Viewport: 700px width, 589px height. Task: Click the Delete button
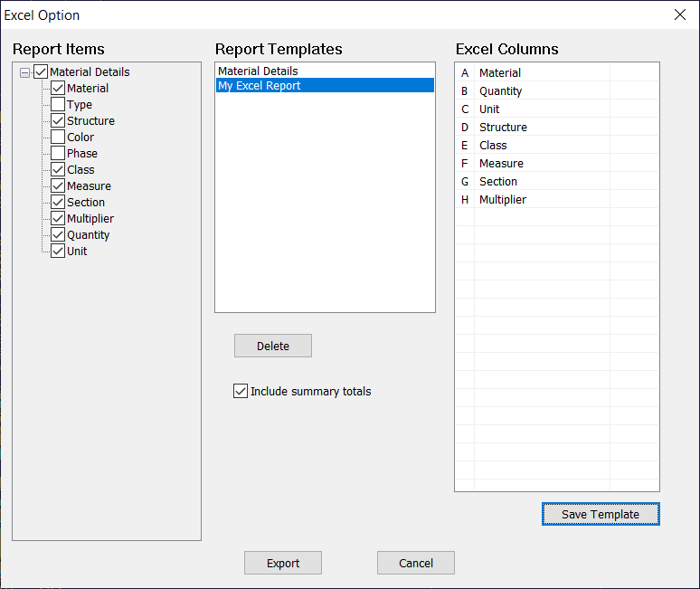tap(273, 346)
